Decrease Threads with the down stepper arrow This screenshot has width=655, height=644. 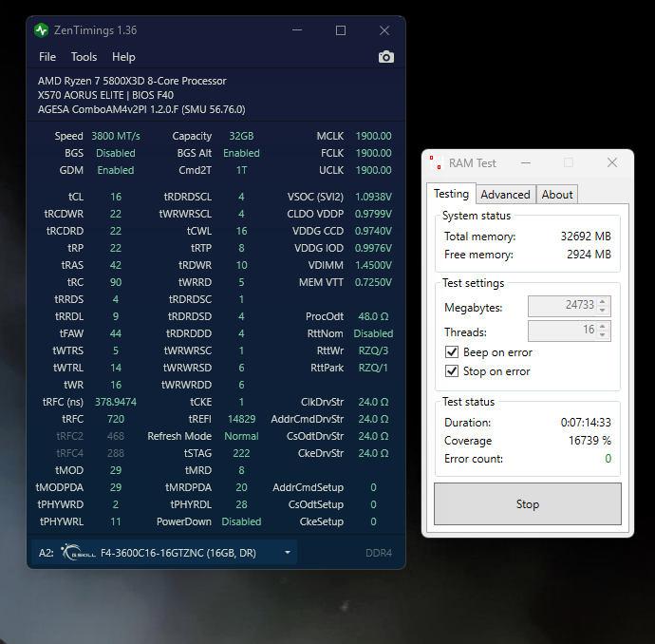[x=603, y=335]
